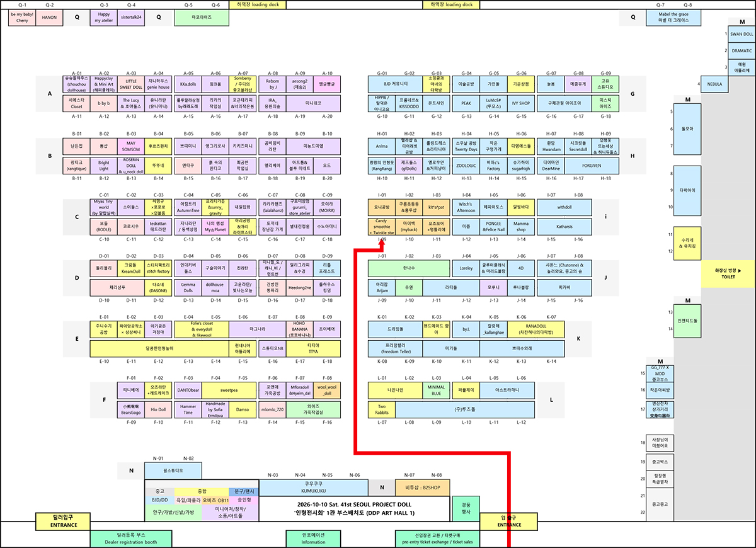Select the 'Bright Light' booth
This screenshot has height=548, width=756.
pyautogui.click(x=104, y=166)
